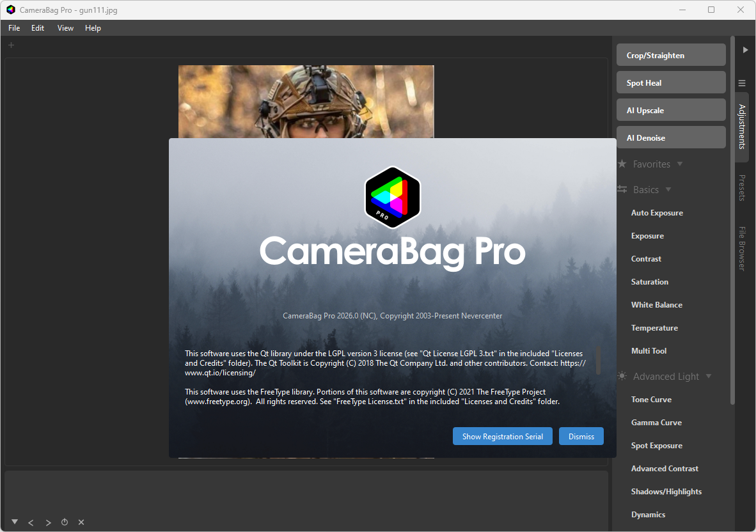The width and height of the screenshot is (756, 532).
Task: Open the Edit menu
Action: coord(38,28)
